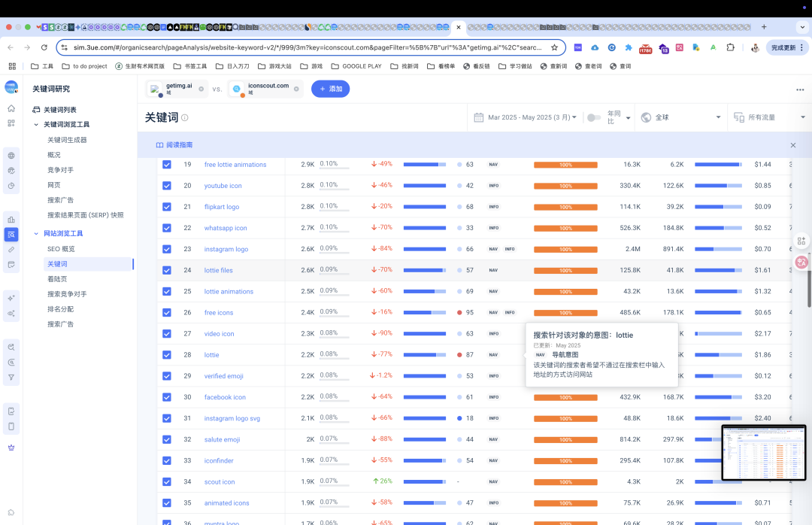Go back to previous browser page
The image size is (812, 525).
point(11,47)
